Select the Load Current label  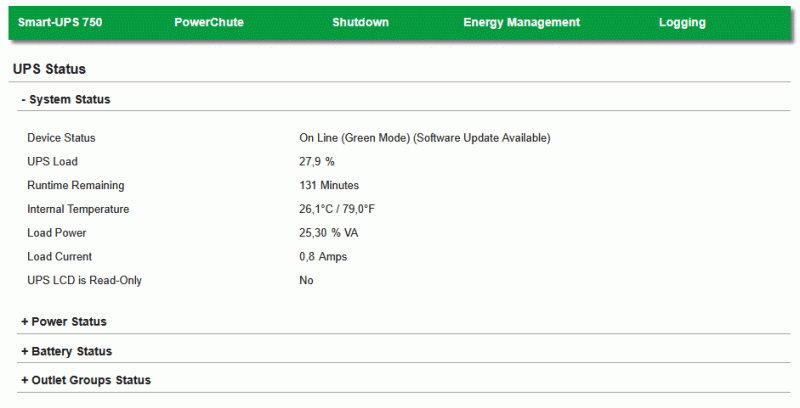tap(59, 257)
